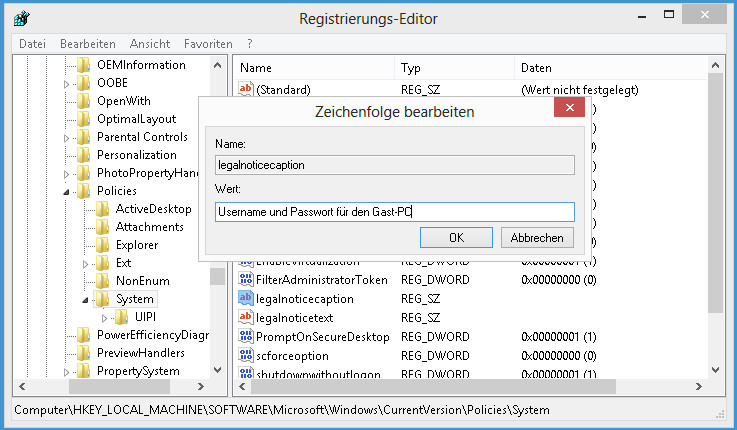The image size is (737, 430).
Task: Select the OEMInformation folder icon
Action: click(84, 65)
